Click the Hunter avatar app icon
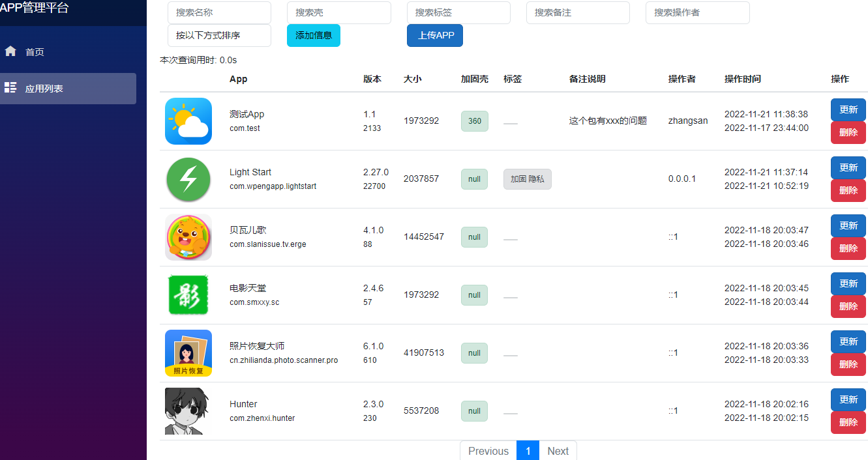868x460 pixels. 188,410
